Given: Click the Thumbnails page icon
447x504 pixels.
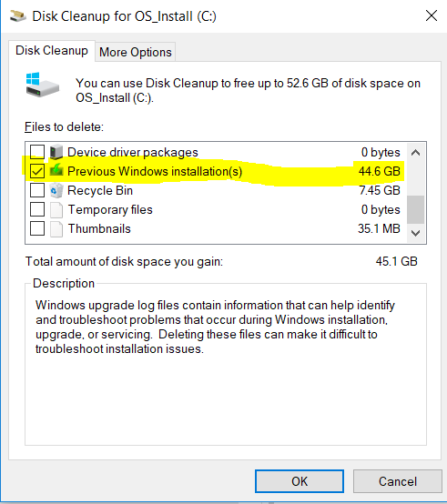Looking at the screenshot, I should coord(56,229).
